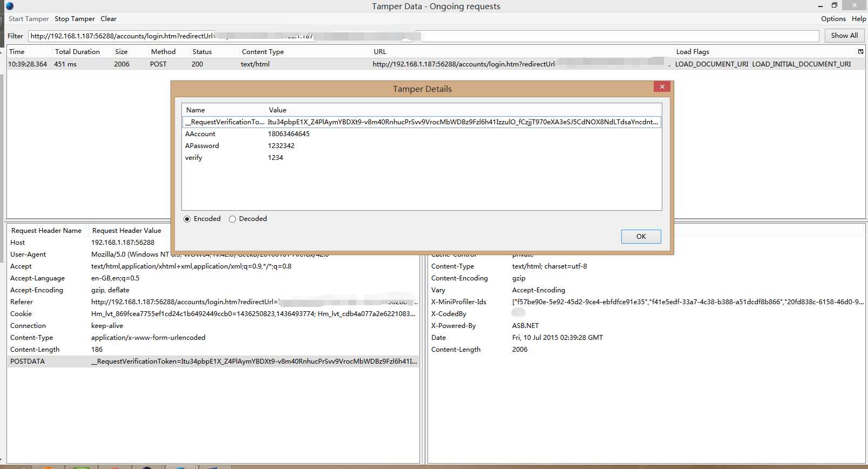Select the X-MiniProfiler-Ids response header row

tap(647, 302)
